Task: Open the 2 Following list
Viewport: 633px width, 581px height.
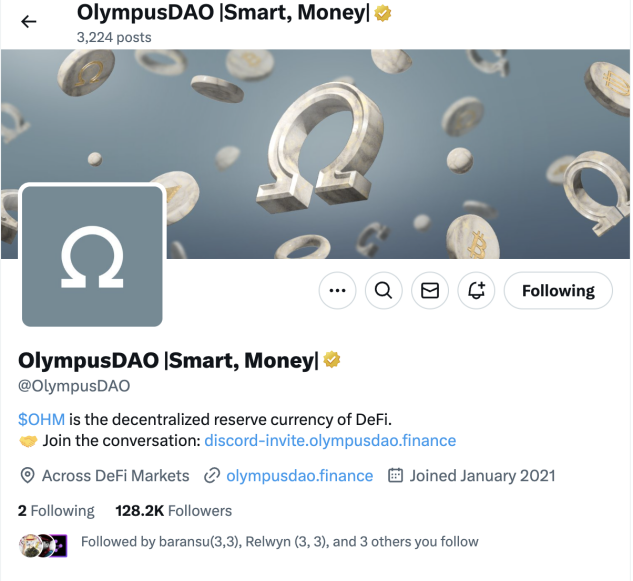Action: pos(56,511)
